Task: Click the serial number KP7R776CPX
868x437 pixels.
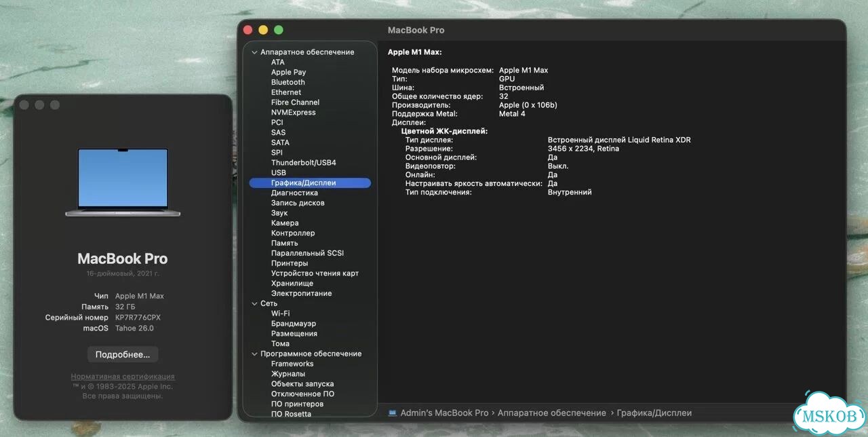Action: [x=138, y=318]
